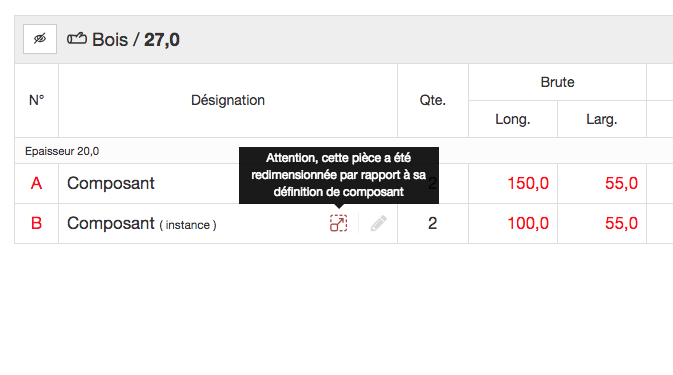Viewport: 673px width, 375px height.
Task: Click the N° column header
Action: (x=36, y=100)
